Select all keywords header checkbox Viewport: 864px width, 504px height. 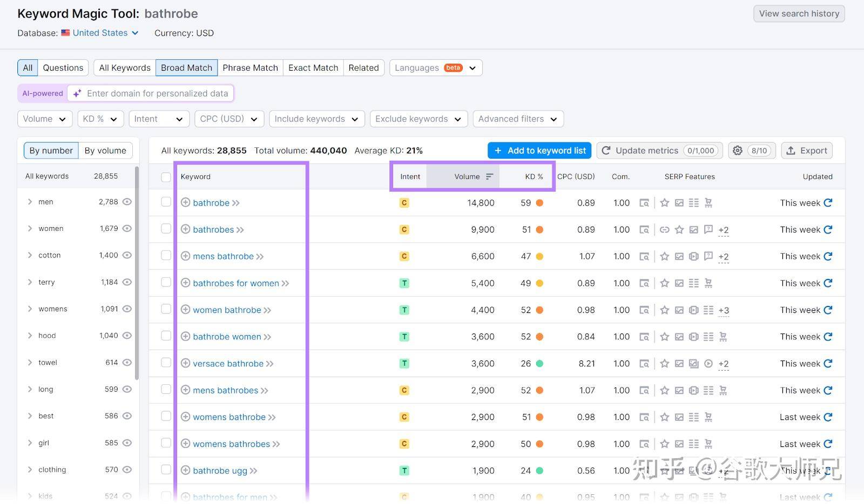[x=166, y=177]
